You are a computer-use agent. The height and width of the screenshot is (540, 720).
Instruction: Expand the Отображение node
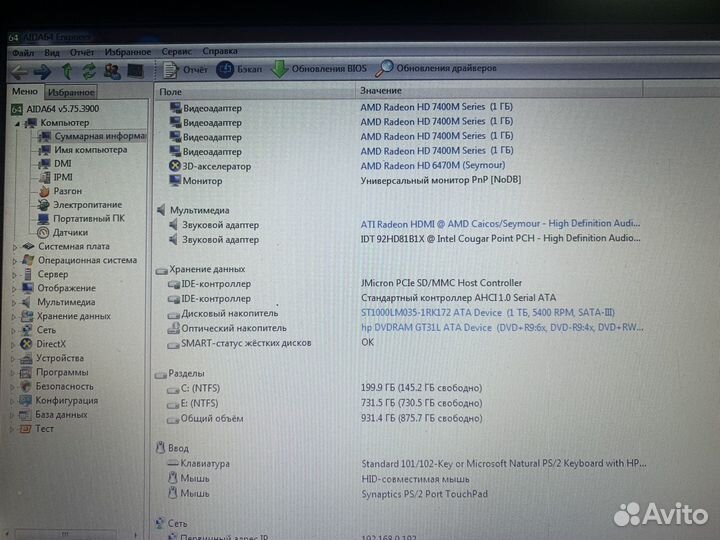tap(14, 289)
